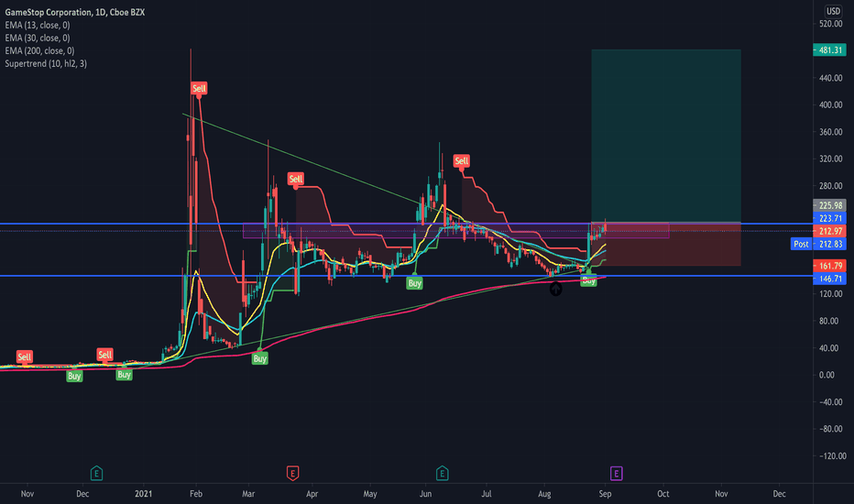Click the 146.71 blue line price label
This screenshot has width=854, height=504.
pyautogui.click(x=829, y=279)
